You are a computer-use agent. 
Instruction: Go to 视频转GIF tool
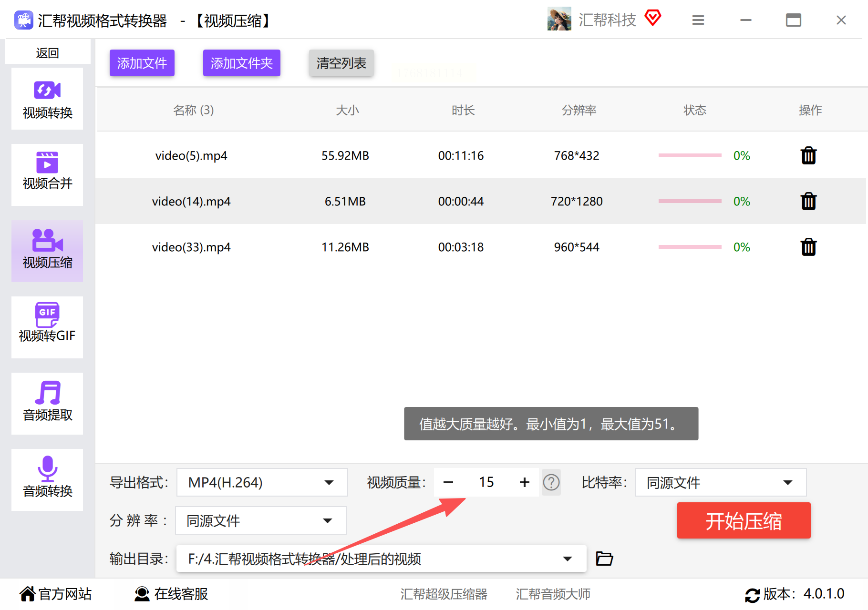[x=47, y=327]
